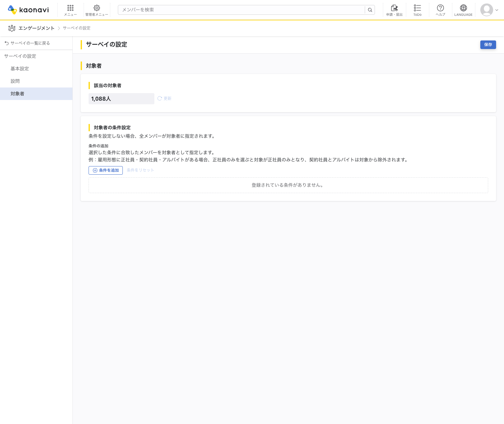This screenshot has height=424, width=504.
Task: Click the 条件の追加 label
Action: coord(98,146)
